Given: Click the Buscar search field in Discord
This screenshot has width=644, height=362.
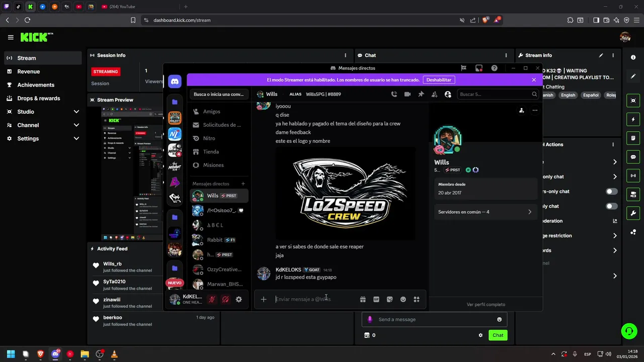Looking at the screenshot, I should (497, 94).
